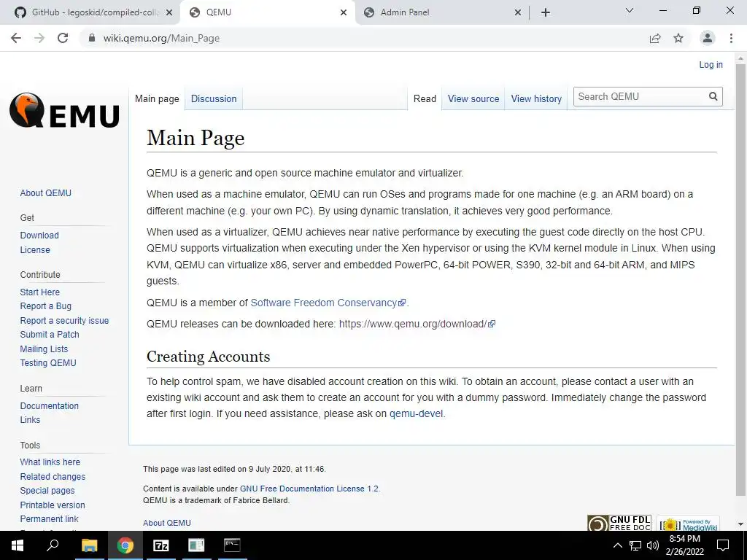The image size is (747, 560).
Task: Open 7-Zip from the taskbar
Action: [160, 545]
